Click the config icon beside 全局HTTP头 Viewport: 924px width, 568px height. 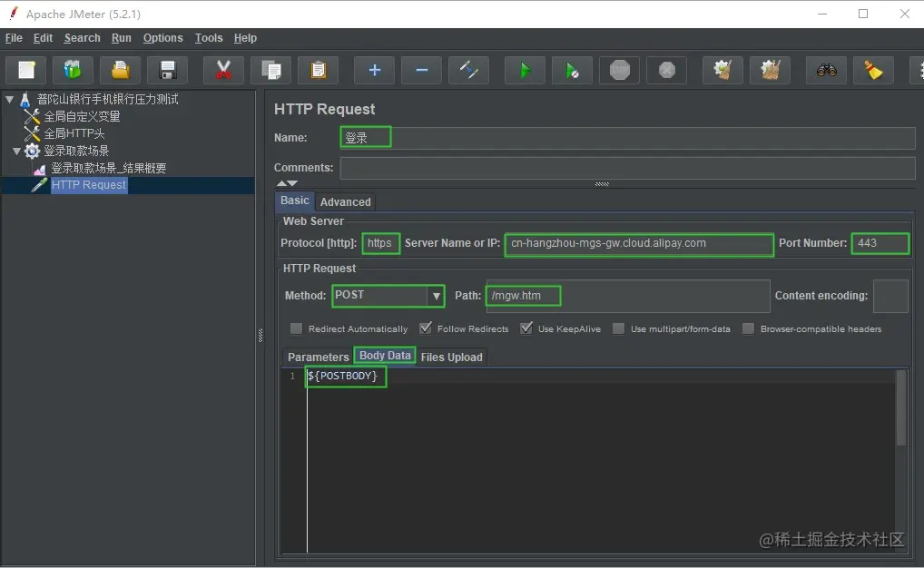pos(32,133)
